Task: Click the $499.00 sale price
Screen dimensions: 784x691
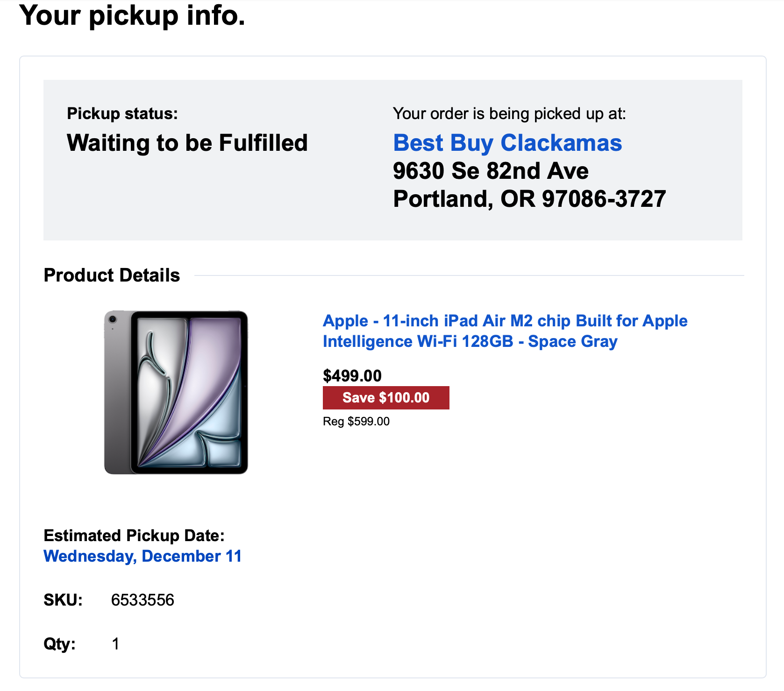Action: 352,376
